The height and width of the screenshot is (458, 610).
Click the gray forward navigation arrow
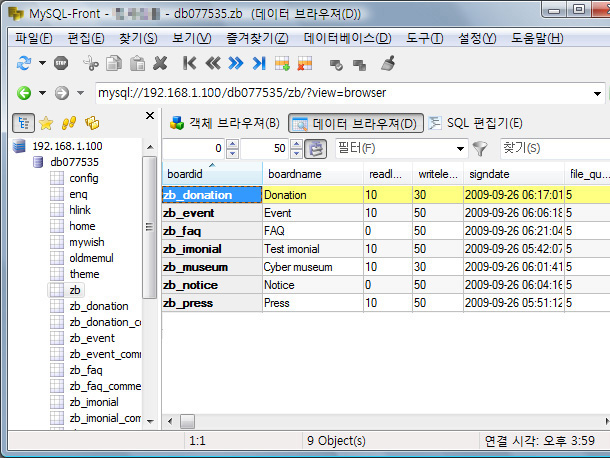pyautogui.click(x=61, y=93)
